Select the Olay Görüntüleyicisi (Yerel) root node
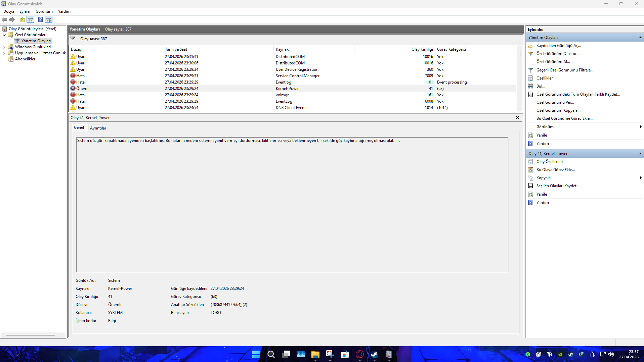Image resolution: width=644 pixels, height=362 pixels. [x=33, y=29]
